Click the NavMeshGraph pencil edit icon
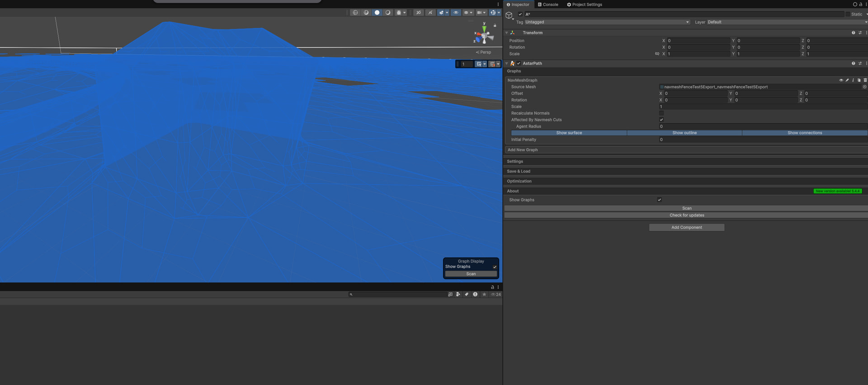 tap(847, 80)
